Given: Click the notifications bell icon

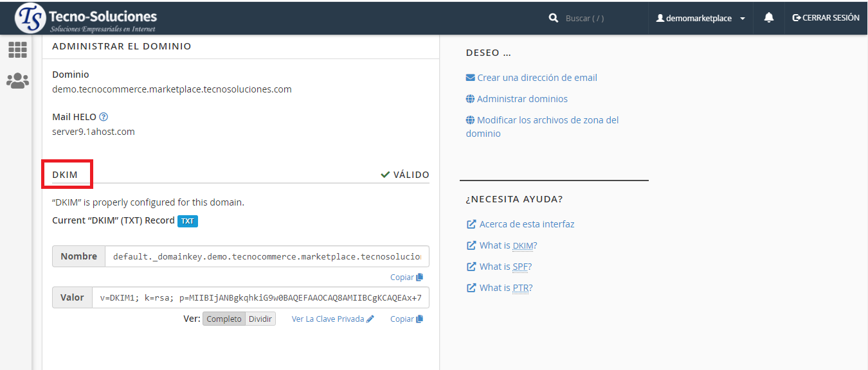Looking at the screenshot, I should click(768, 18).
